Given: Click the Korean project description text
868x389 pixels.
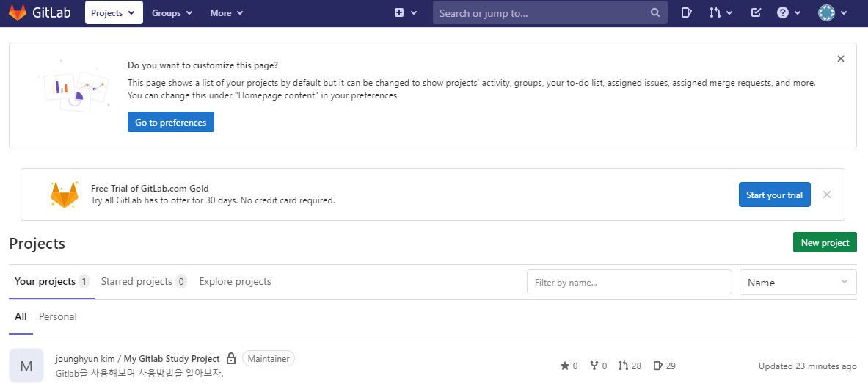Looking at the screenshot, I should 139,373.
